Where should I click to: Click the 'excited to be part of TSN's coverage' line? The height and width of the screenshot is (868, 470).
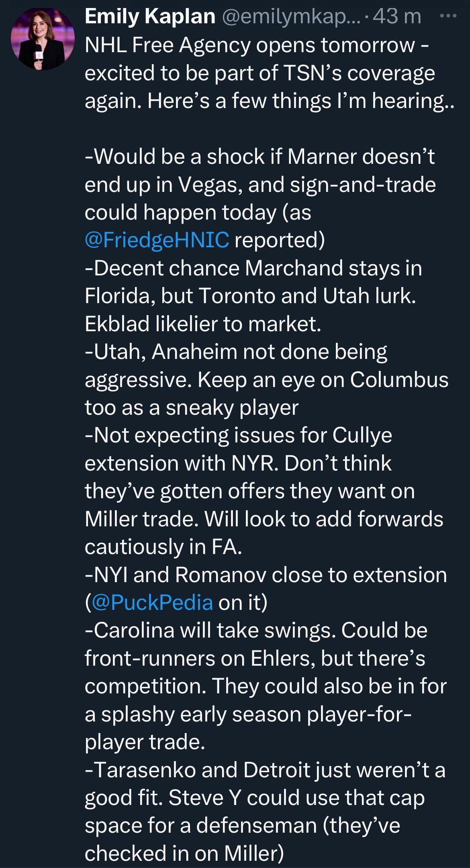260,73
